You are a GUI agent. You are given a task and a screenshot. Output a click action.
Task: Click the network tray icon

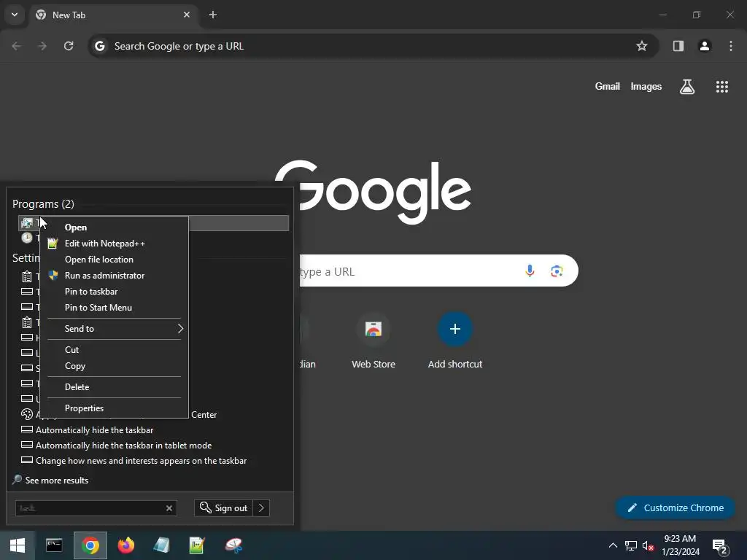tap(631, 545)
